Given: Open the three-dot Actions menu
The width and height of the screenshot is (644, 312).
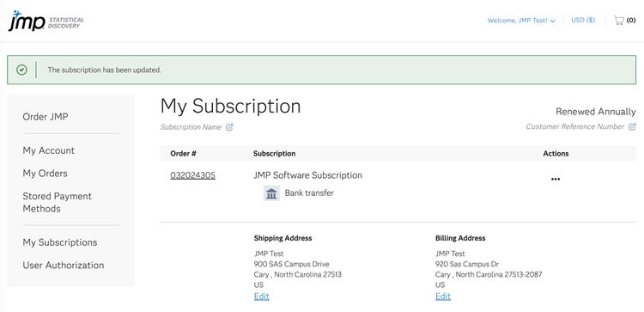Looking at the screenshot, I should pyautogui.click(x=556, y=180).
